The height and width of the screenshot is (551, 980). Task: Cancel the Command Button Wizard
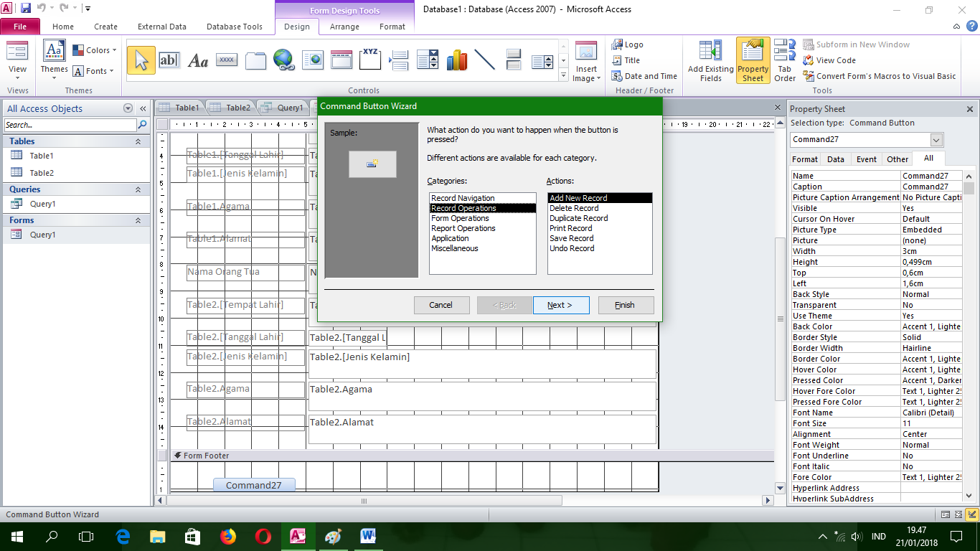441,305
